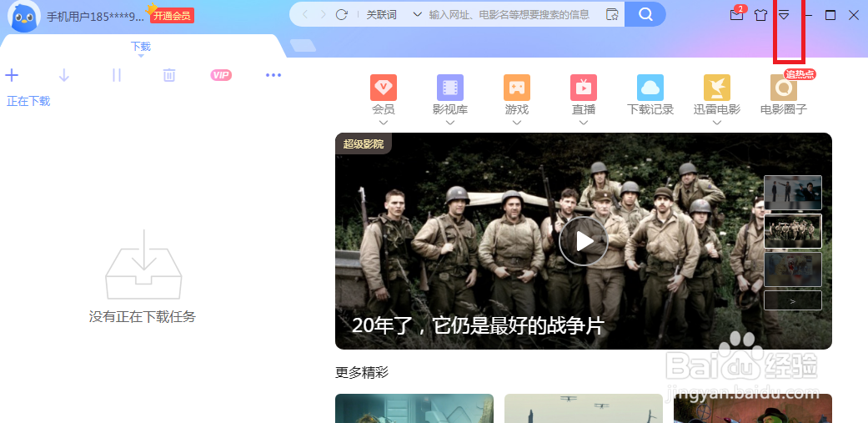Click the 追热点 red badge
This screenshot has width=868, height=423.
coord(800,74)
